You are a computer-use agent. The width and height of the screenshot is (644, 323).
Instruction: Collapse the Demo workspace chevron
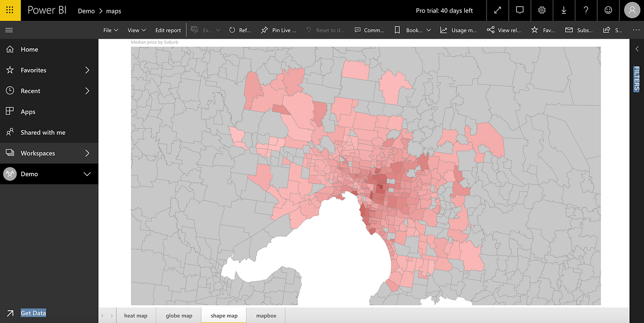(86, 174)
